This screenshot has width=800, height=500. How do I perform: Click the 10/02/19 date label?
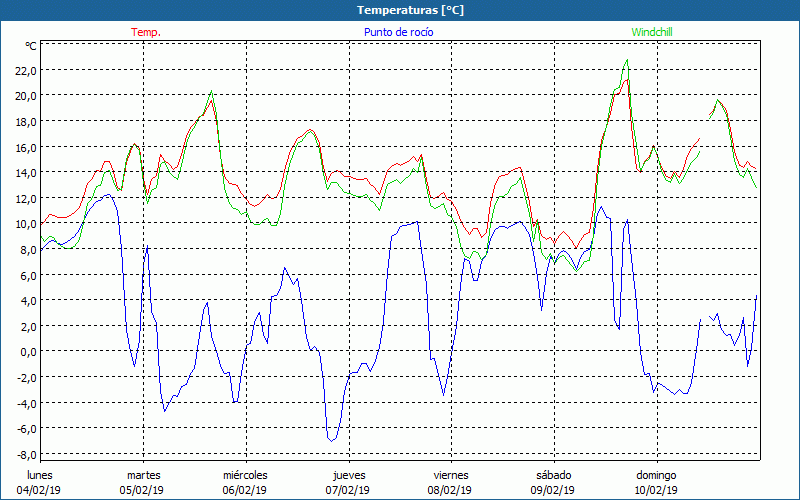click(x=656, y=490)
